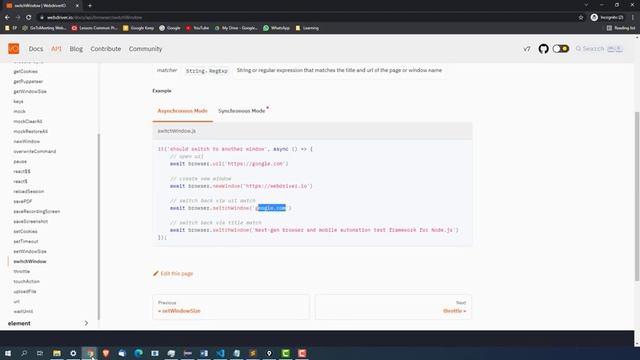Open Brave browser from taskbar

point(106,353)
